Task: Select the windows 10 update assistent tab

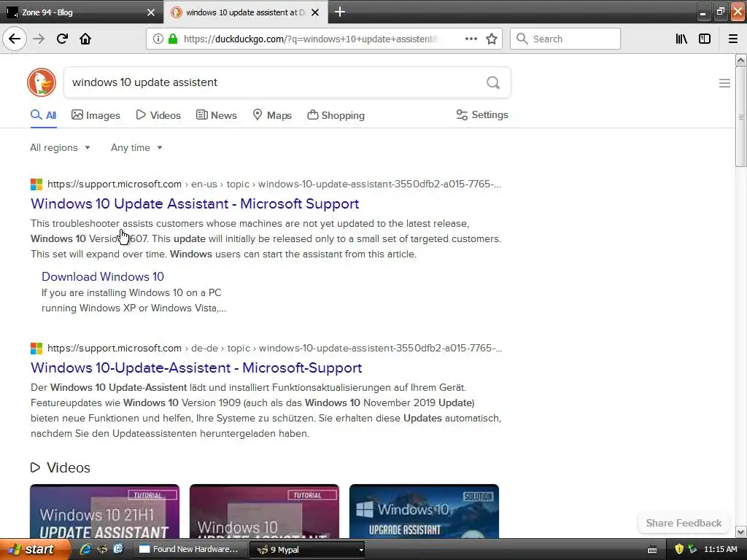Action: click(x=245, y=12)
